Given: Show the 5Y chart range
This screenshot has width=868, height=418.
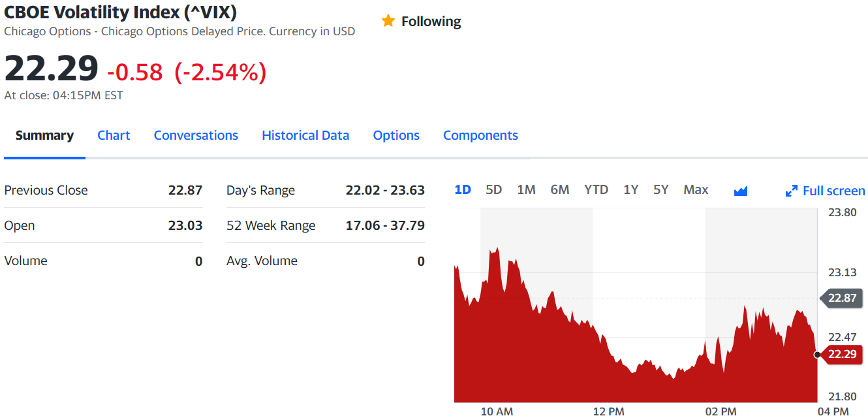Looking at the screenshot, I should pyautogui.click(x=661, y=189).
